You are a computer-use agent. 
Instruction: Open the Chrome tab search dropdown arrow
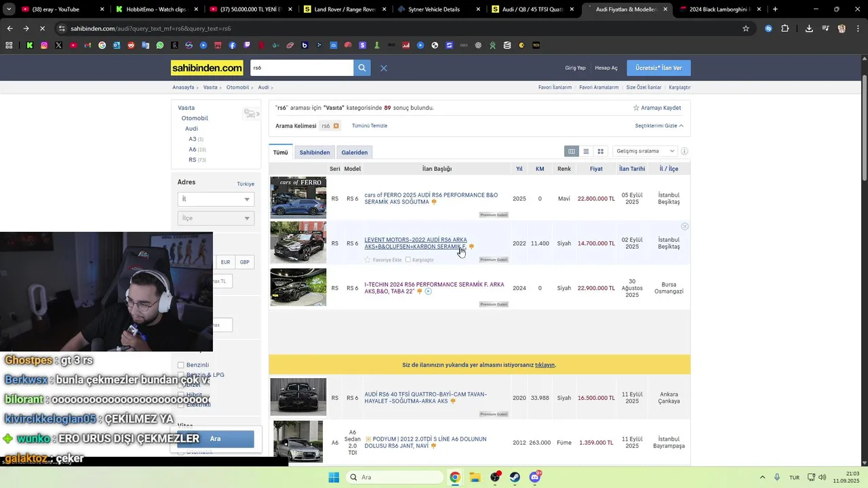click(x=9, y=9)
